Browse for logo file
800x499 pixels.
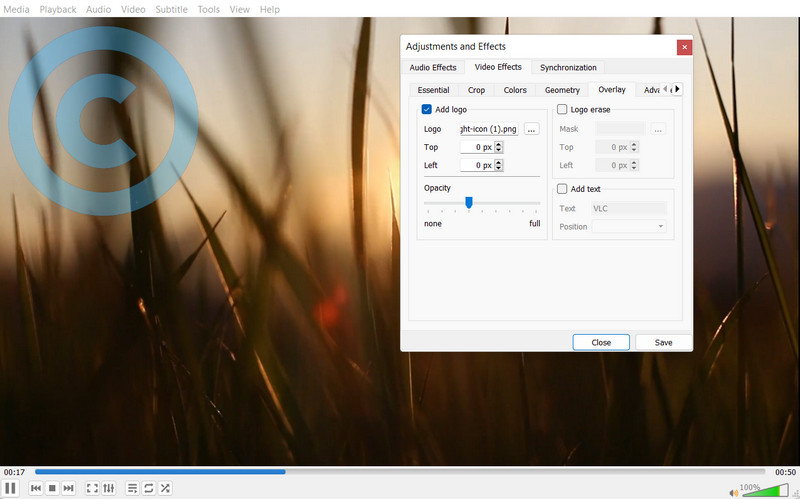(531, 129)
